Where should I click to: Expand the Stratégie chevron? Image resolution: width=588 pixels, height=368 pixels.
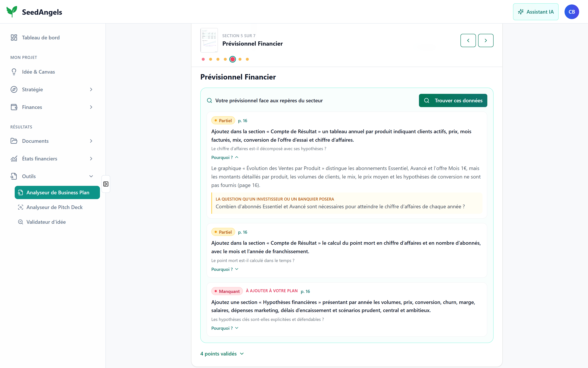pyautogui.click(x=91, y=89)
